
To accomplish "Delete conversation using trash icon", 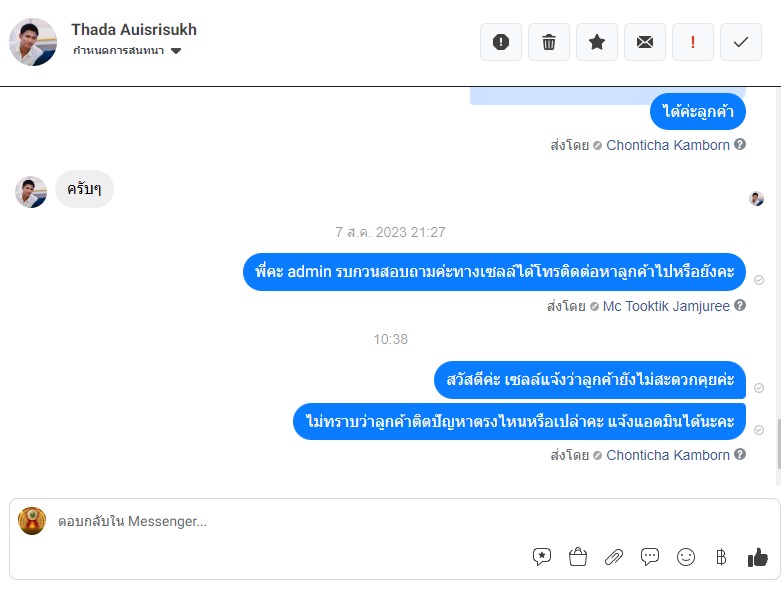I will click(x=548, y=42).
